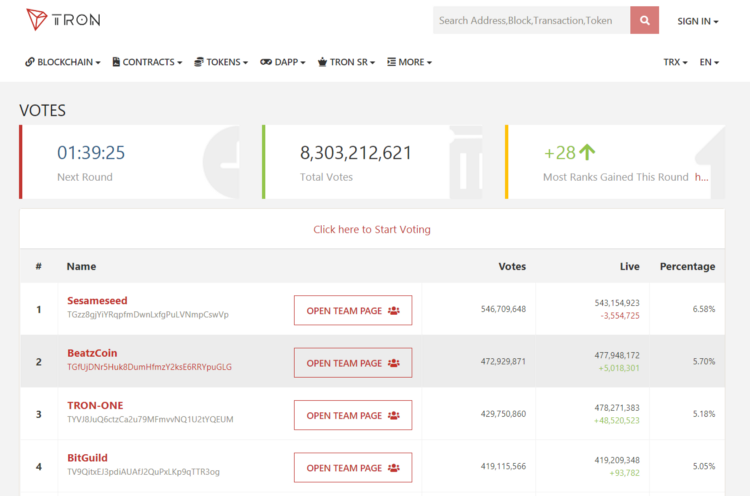Open the BLOCKCHAIN menu

(63, 62)
